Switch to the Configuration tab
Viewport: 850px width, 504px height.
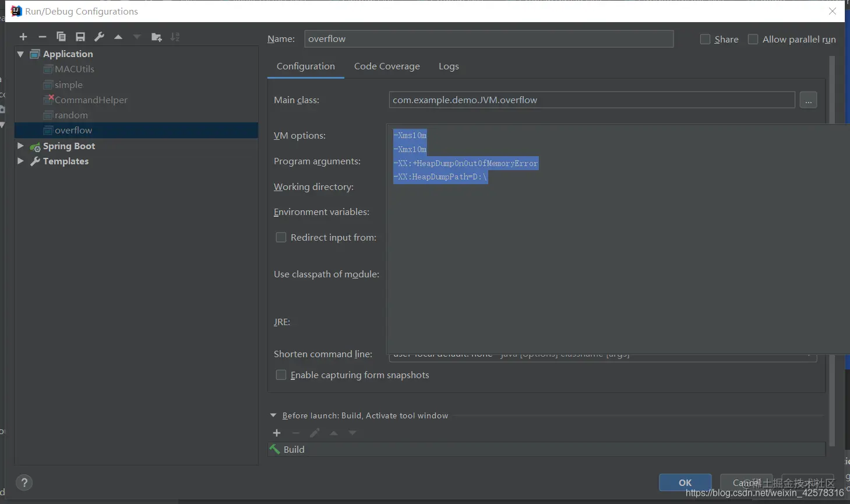306,66
